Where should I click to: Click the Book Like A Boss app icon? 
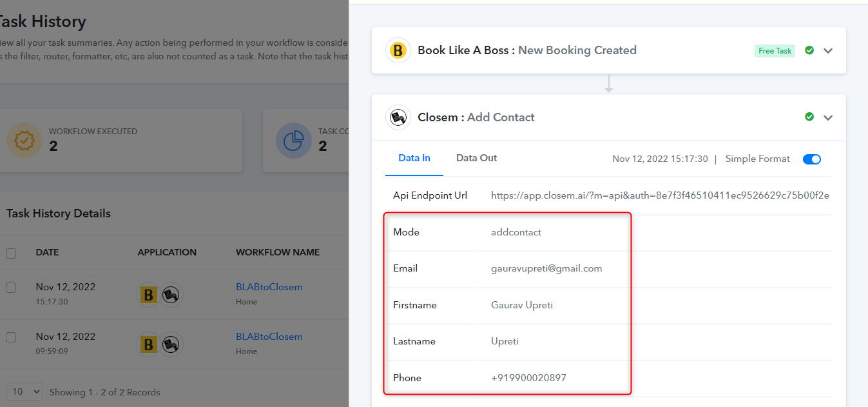pyautogui.click(x=398, y=50)
